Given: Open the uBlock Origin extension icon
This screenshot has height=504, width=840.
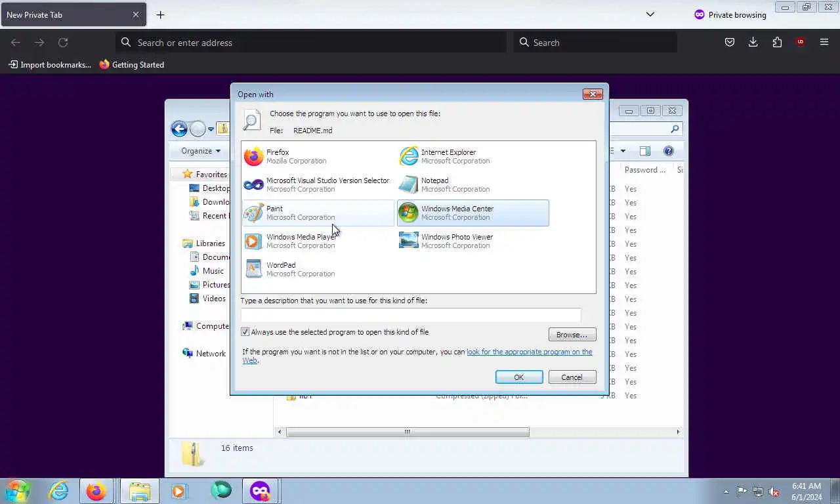Looking at the screenshot, I should coord(800,42).
